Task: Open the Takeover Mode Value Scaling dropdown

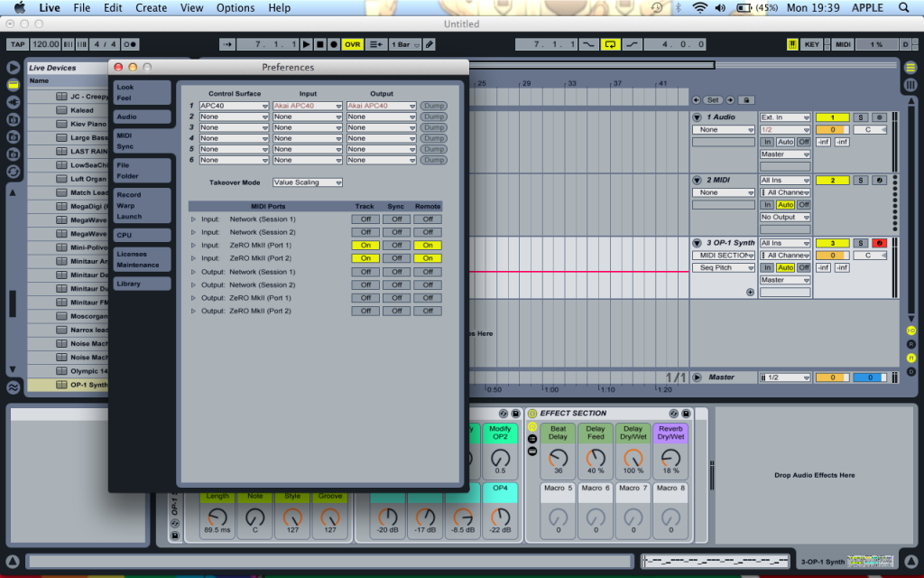Action: [307, 182]
